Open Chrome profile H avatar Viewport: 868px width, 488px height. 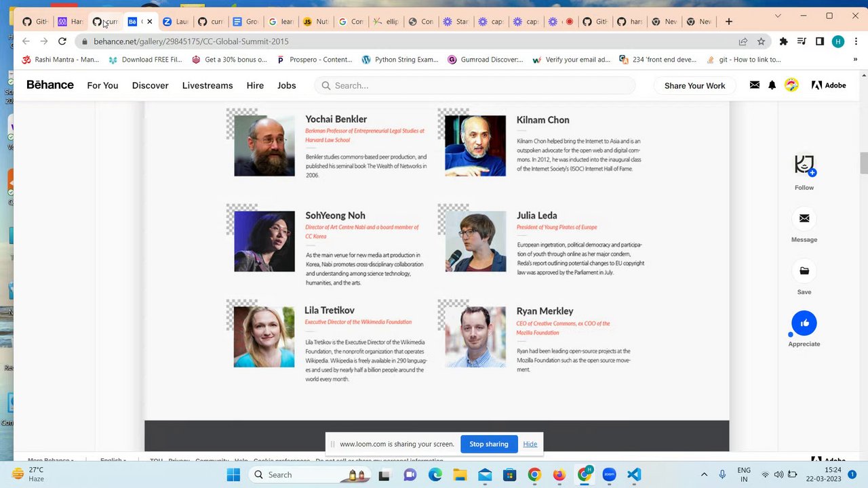coord(838,41)
